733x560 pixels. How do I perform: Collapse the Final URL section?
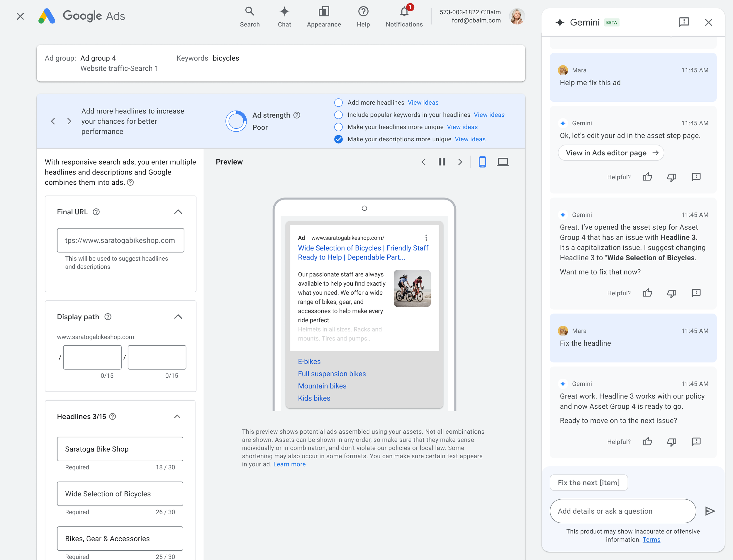(x=178, y=212)
